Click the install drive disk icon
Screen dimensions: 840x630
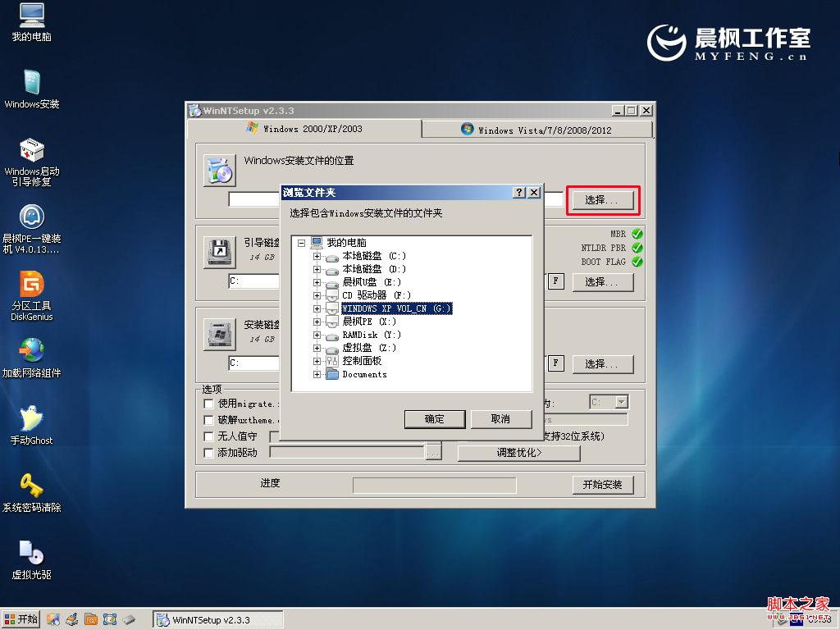click(x=220, y=335)
